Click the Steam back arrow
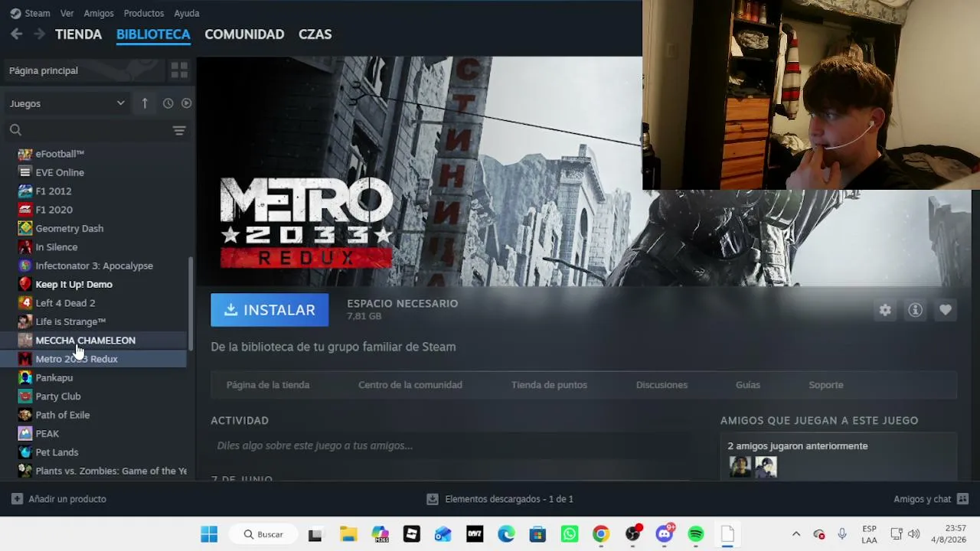The image size is (980, 551). (17, 34)
